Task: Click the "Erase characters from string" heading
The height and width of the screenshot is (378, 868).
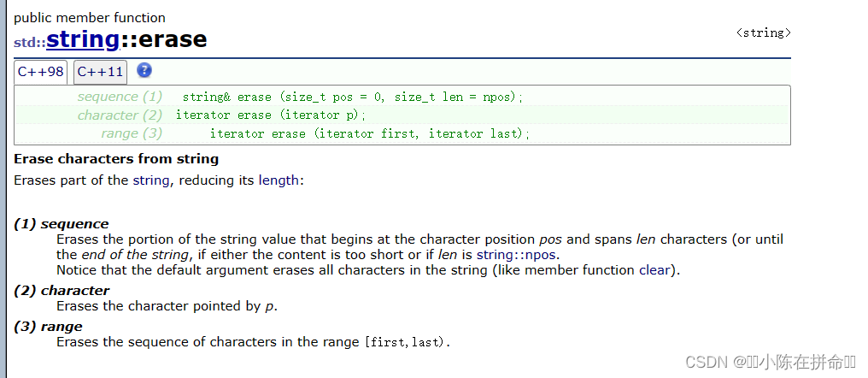Action: 116,159
